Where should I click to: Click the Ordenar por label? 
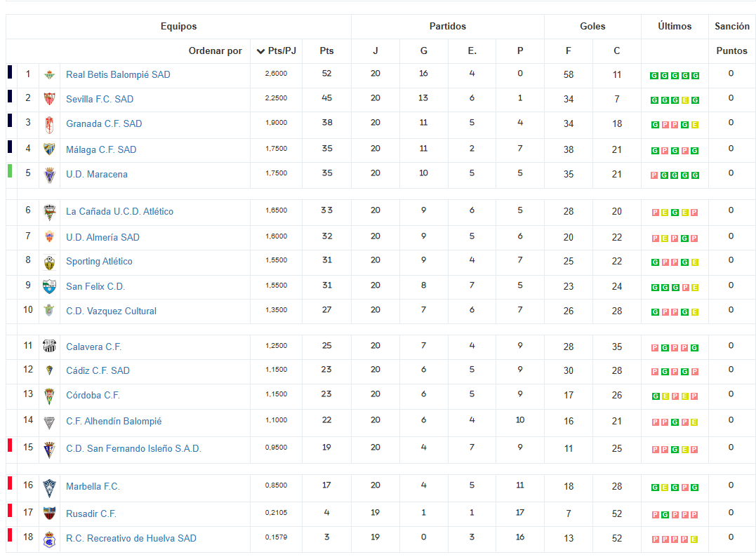pos(215,51)
